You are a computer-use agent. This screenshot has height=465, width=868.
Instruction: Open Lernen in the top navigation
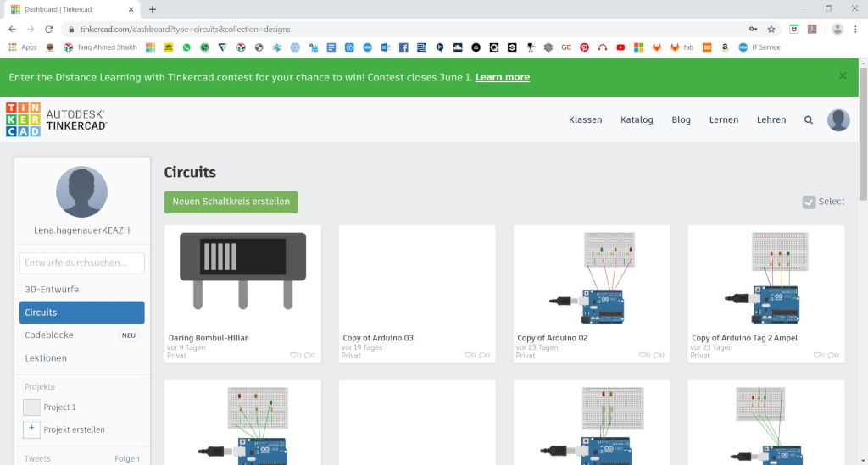pos(724,120)
